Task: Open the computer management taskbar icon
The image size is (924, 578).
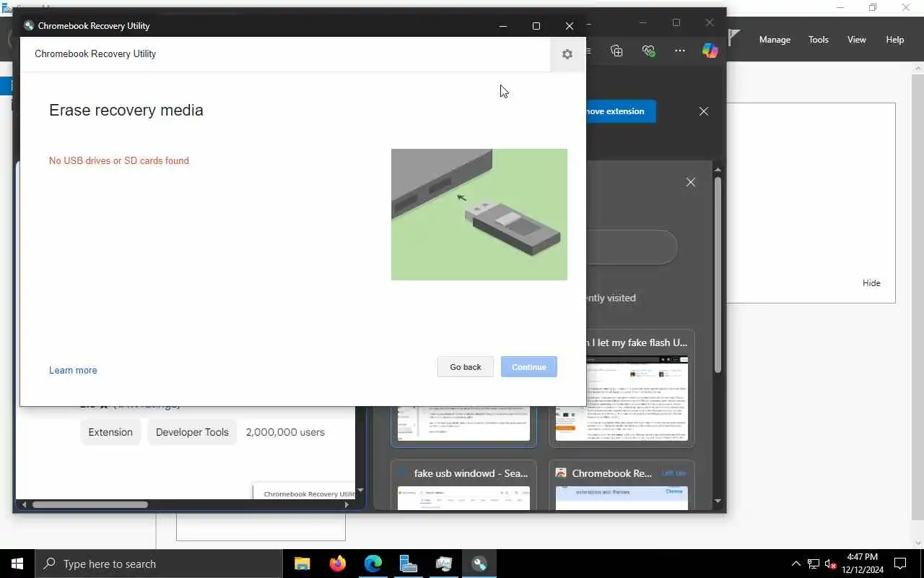Action: (x=444, y=564)
